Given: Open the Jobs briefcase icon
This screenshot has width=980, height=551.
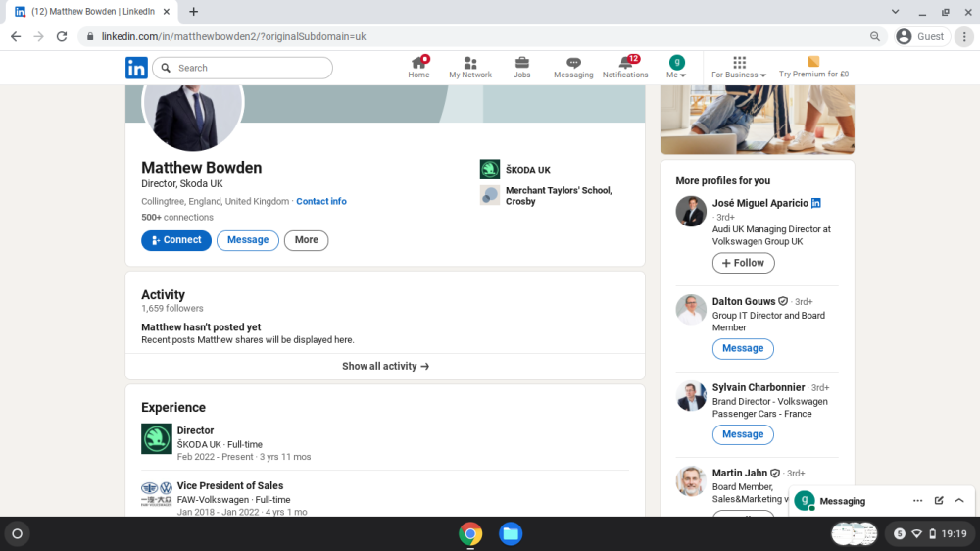Looking at the screenshot, I should coord(522,67).
